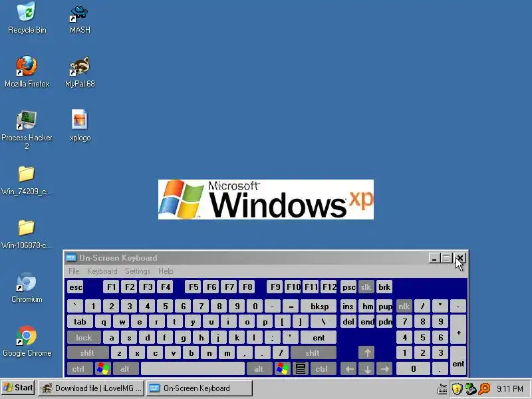Click the numpad 0 key
Viewport: 532px width, 399px height.
413,368
